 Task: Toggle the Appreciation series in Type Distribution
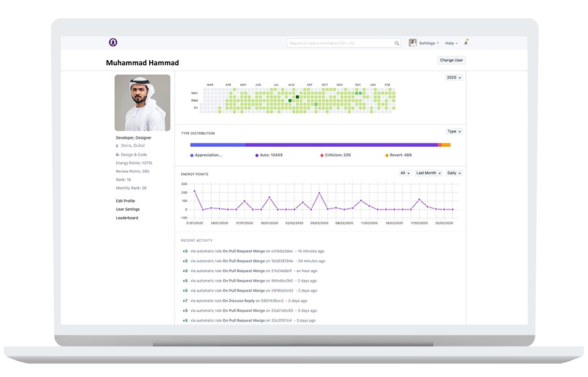point(207,155)
